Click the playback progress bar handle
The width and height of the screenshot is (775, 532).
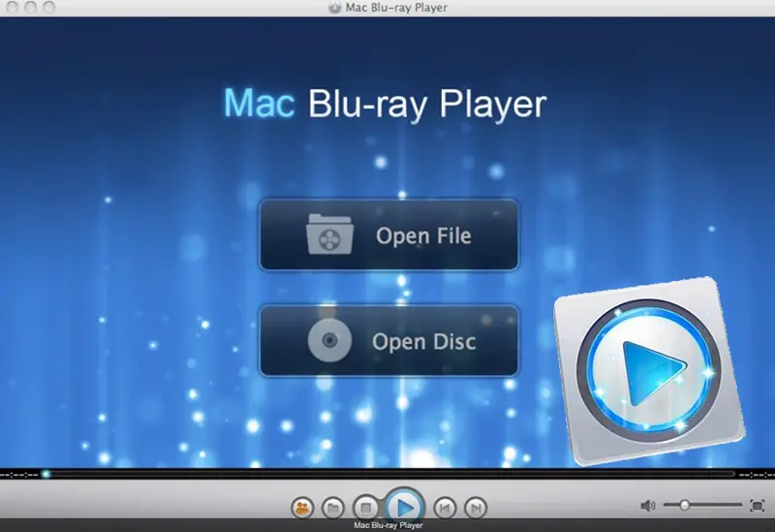46,474
